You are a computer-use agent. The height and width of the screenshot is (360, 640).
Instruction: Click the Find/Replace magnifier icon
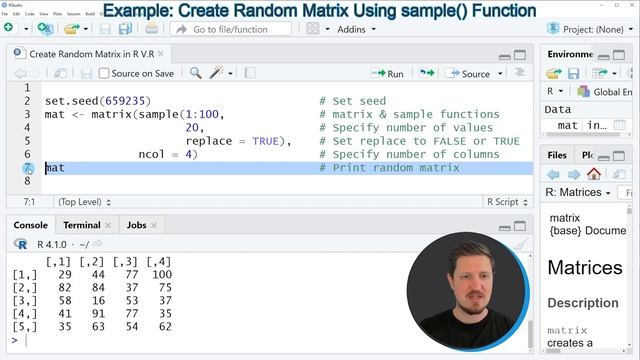pyautogui.click(x=196, y=73)
